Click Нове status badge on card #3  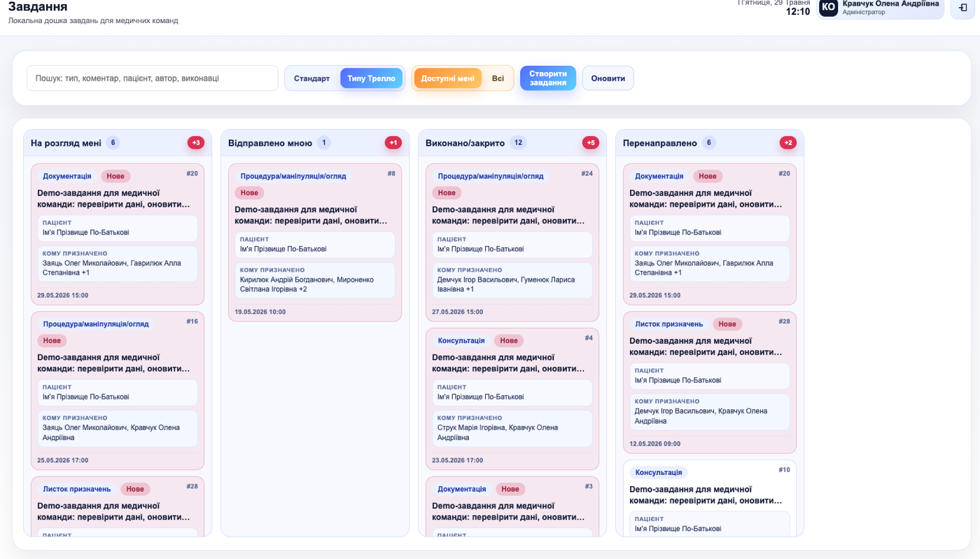point(510,490)
